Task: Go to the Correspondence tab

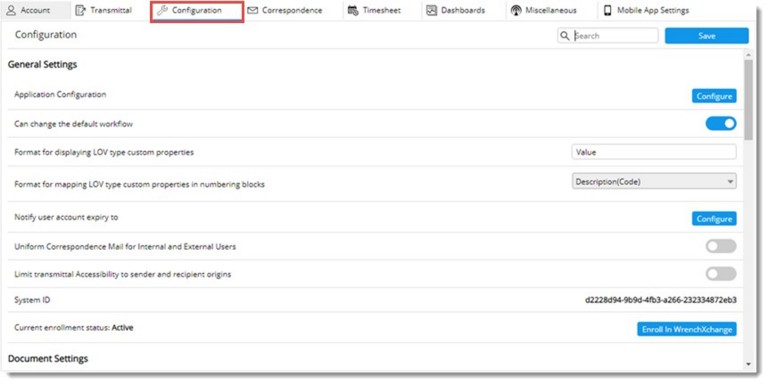Action: [292, 10]
